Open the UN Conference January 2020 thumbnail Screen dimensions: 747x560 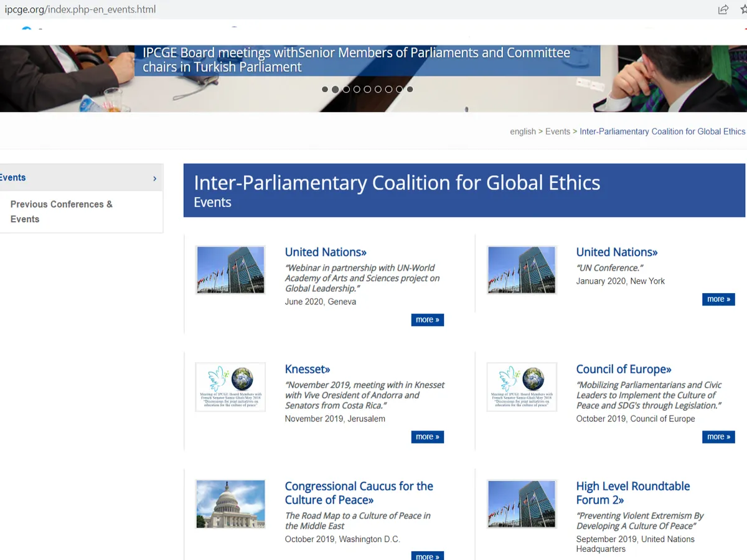click(522, 269)
